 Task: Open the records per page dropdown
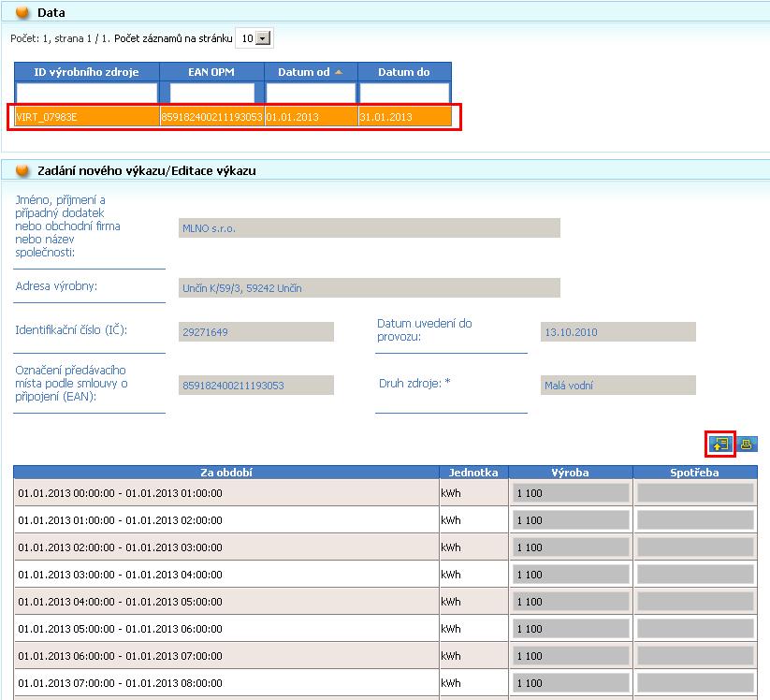[x=264, y=38]
